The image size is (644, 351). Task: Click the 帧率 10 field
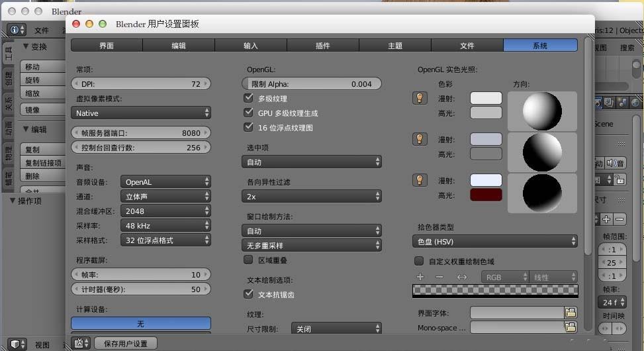(141, 274)
